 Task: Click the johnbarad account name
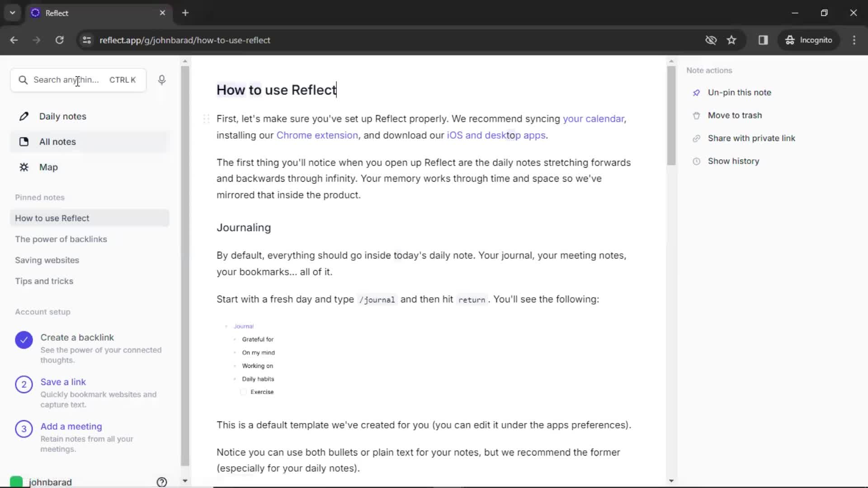tap(50, 482)
